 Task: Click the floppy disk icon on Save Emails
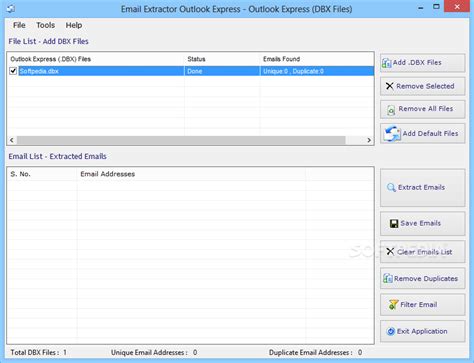pyautogui.click(x=394, y=223)
